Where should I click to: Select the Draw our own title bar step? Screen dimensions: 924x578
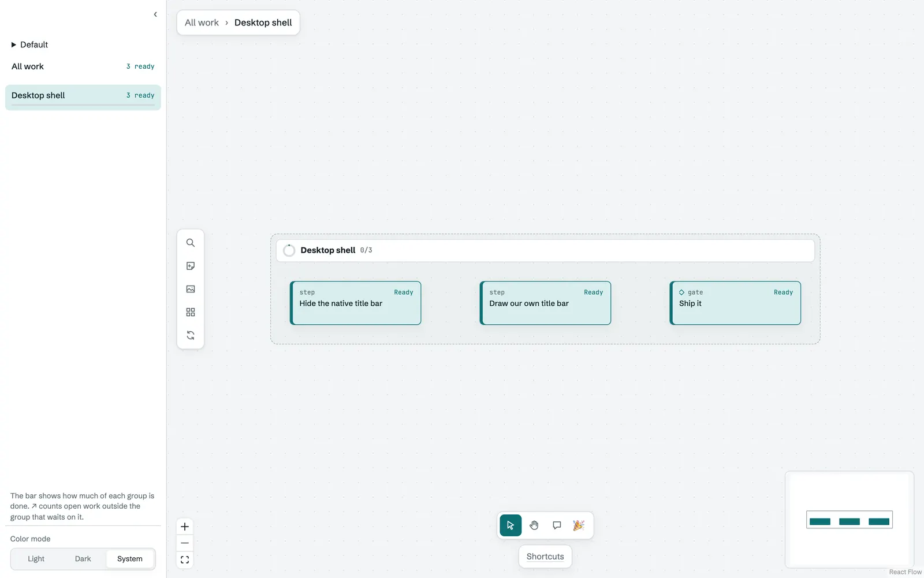(x=545, y=303)
